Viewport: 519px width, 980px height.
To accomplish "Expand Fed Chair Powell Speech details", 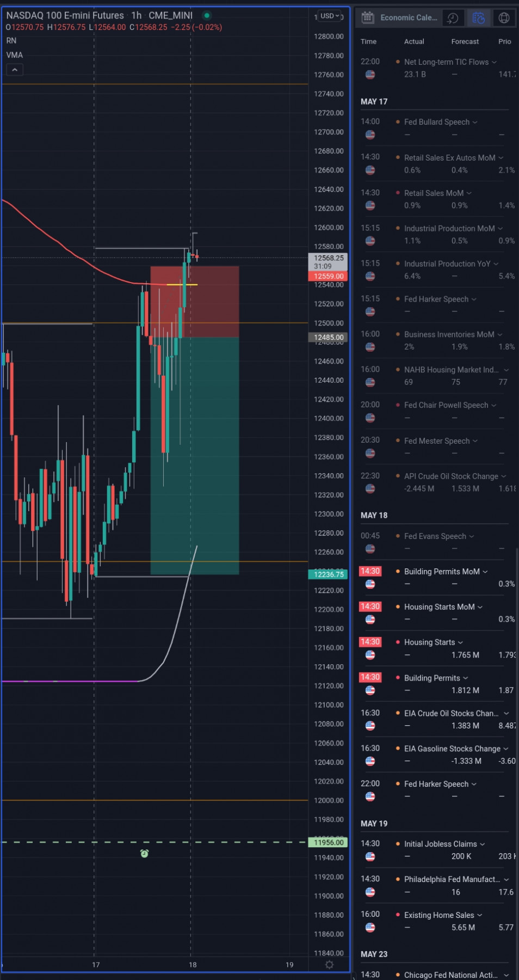I will (494, 405).
